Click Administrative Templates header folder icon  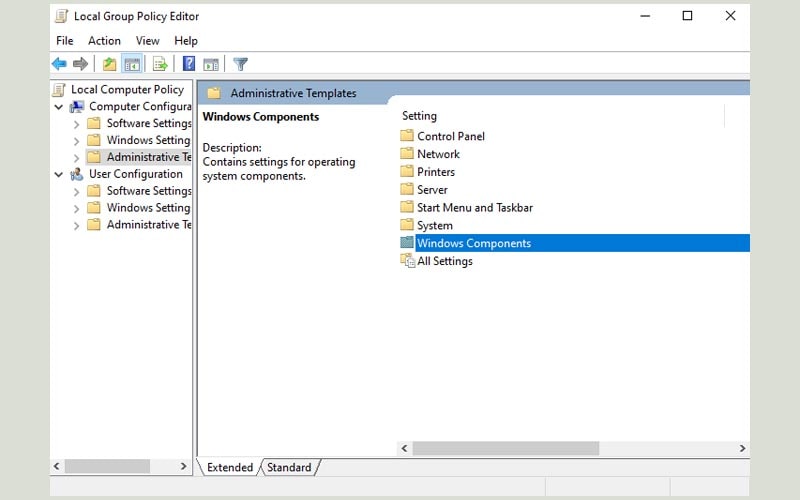tap(214, 93)
